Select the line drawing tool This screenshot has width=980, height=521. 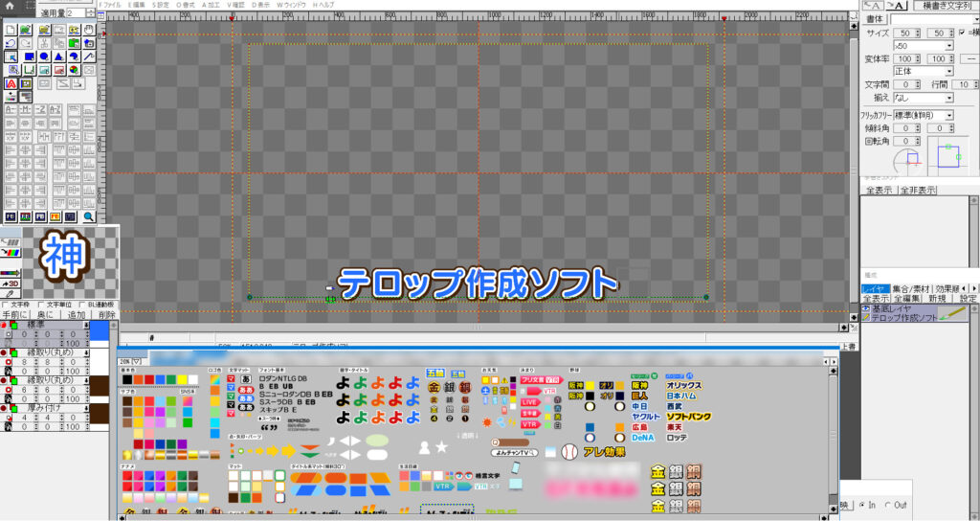click(89, 57)
